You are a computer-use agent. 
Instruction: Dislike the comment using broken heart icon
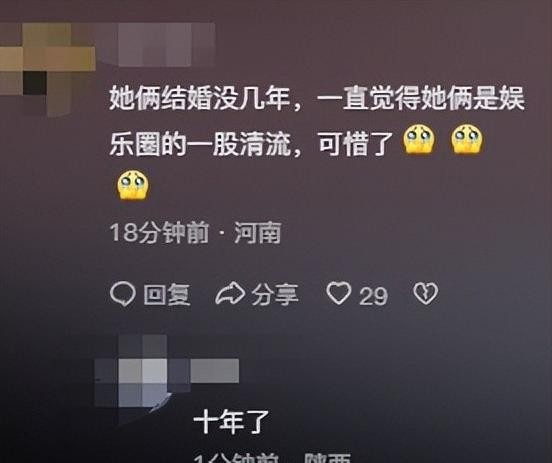(x=425, y=294)
